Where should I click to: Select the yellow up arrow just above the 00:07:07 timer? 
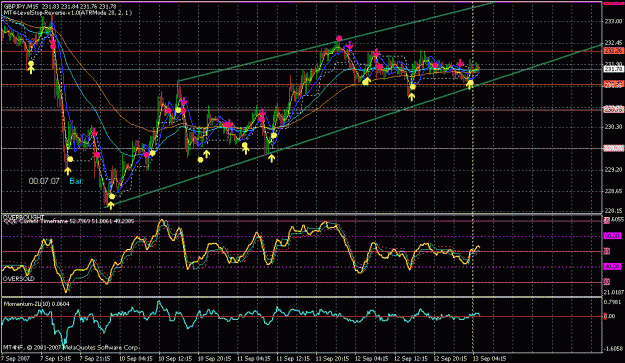[x=68, y=171]
